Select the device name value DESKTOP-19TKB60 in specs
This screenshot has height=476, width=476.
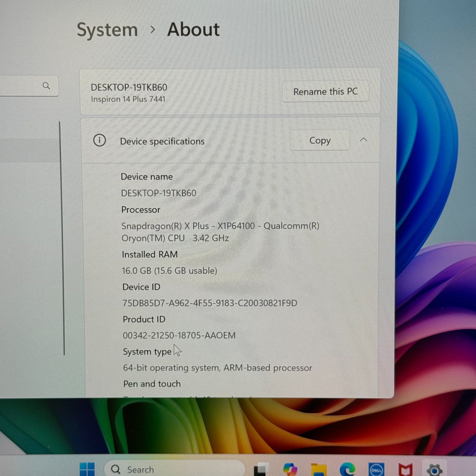(x=159, y=193)
